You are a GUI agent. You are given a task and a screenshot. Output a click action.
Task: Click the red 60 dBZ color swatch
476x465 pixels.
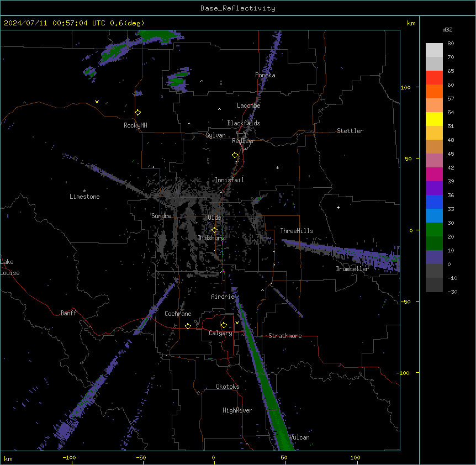coord(434,77)
